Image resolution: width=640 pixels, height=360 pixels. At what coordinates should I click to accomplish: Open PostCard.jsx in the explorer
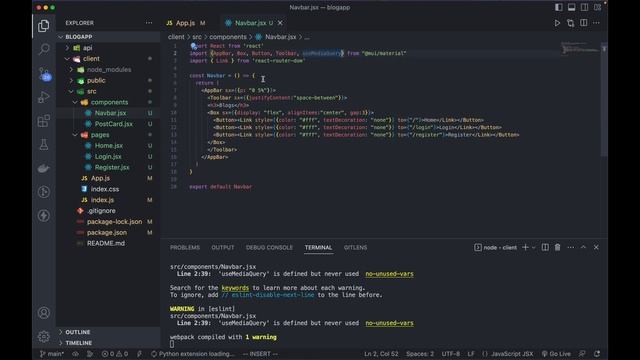[x=108, y=124]
